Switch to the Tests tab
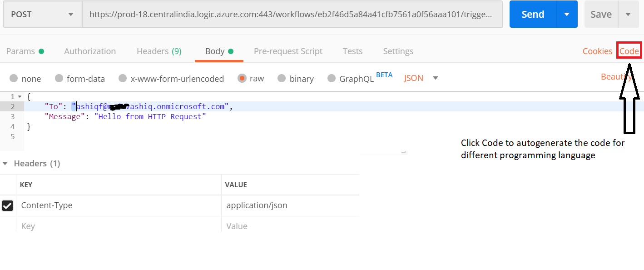Viewport: 644px width, 270px height. point(352,51)
